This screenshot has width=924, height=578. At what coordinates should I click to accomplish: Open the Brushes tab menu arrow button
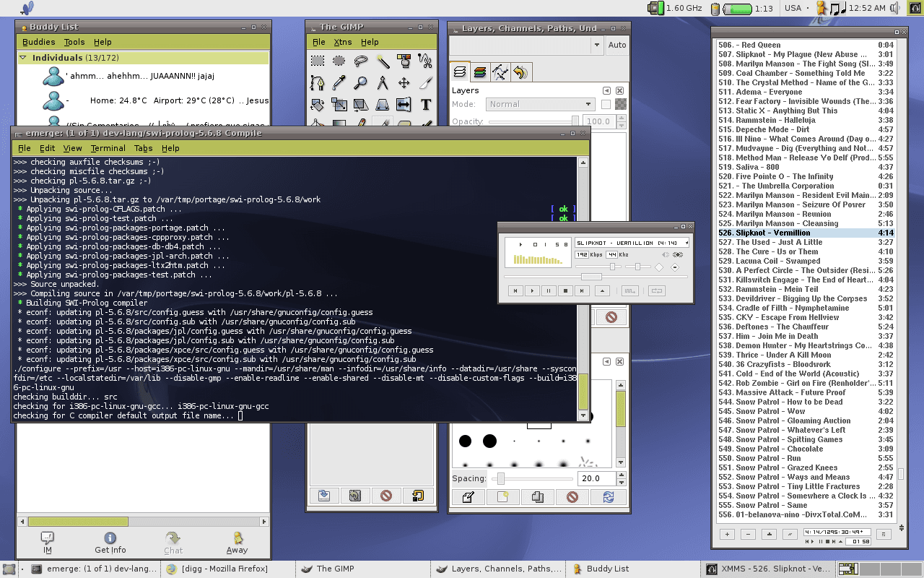coord(607,361)
